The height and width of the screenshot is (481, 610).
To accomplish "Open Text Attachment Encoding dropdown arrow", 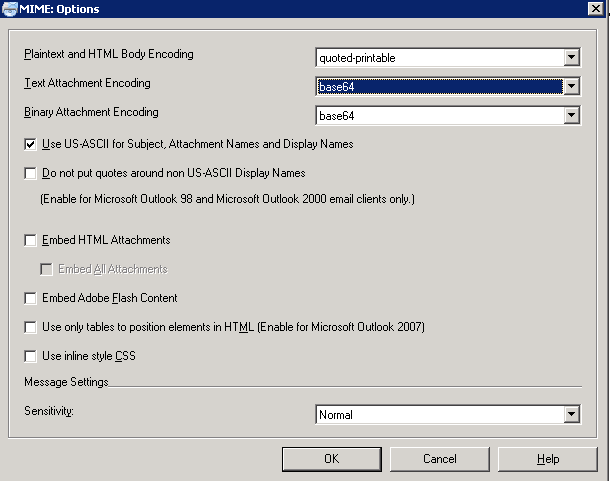I will click(571, 87).
